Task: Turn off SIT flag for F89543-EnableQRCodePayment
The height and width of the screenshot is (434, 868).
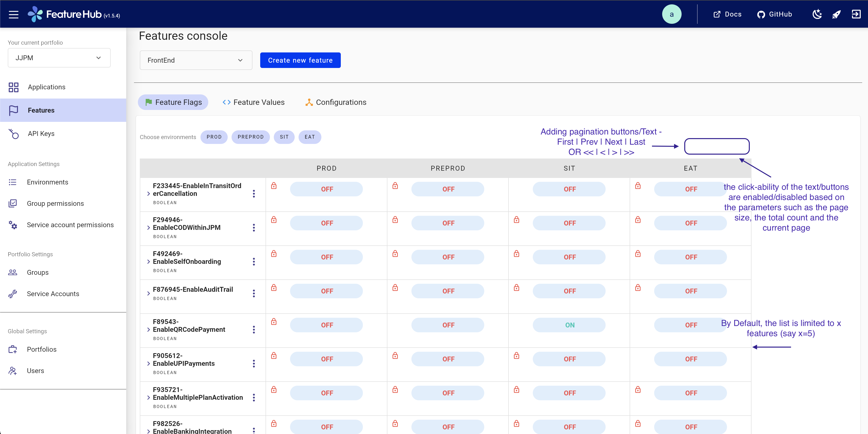Action: pyautogui.click(x=569, y=325)
